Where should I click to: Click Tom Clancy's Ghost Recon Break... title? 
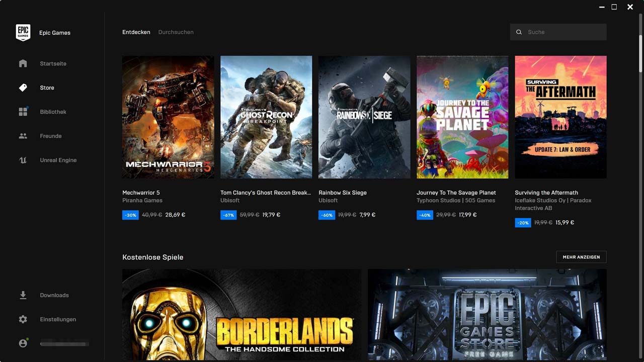click(266, 193)
